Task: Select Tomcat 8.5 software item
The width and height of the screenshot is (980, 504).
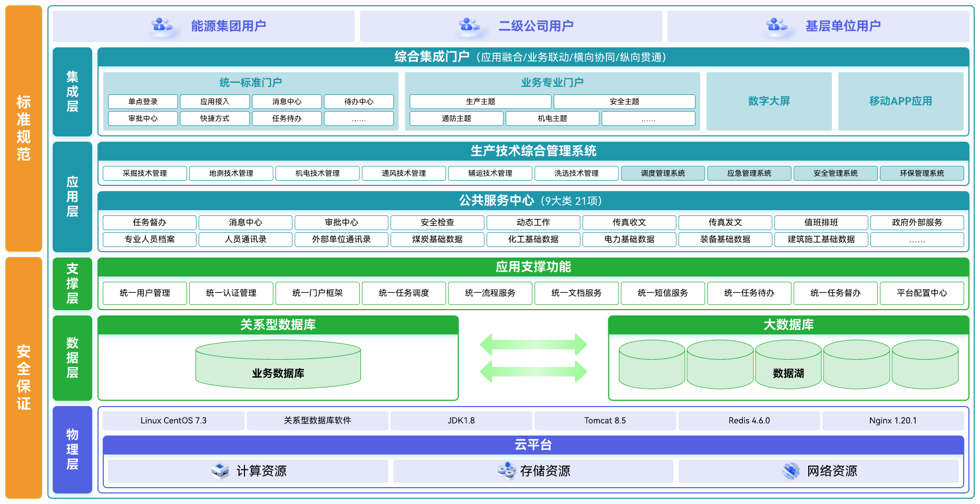Action: (605, 420)
